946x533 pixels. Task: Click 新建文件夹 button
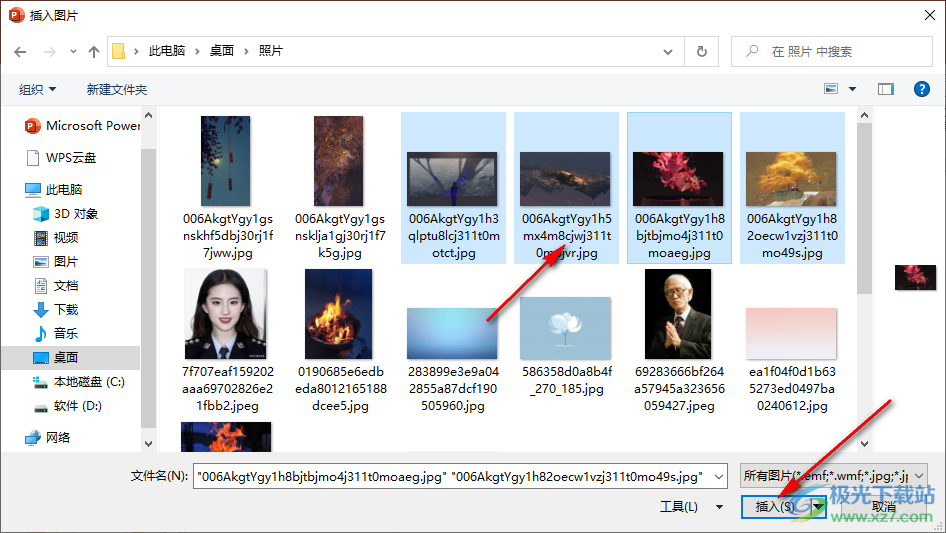(x=116, y=89)
